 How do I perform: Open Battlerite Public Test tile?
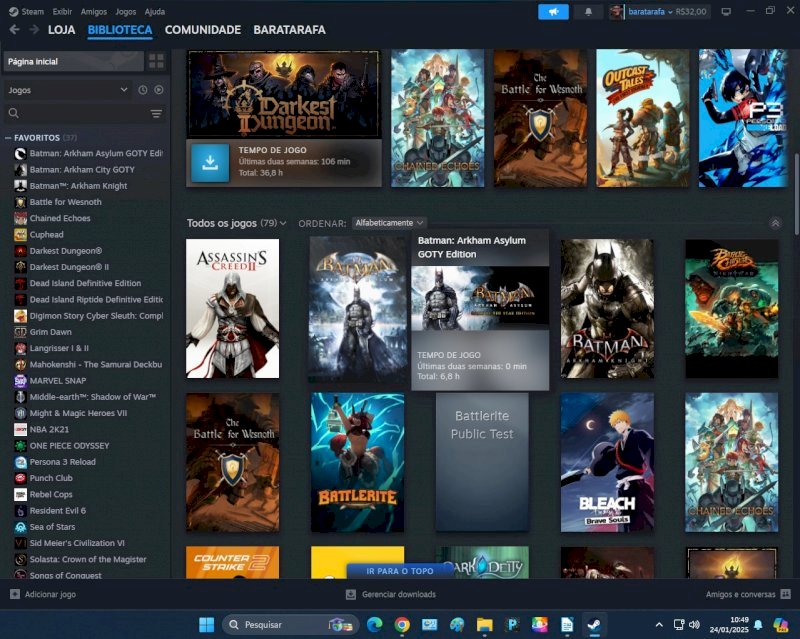coord(482,462)
